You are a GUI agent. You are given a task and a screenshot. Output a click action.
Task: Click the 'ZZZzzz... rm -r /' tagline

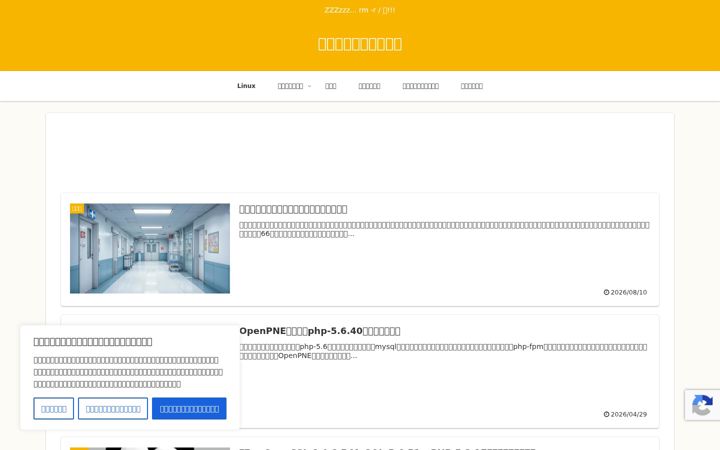(360, 10)
